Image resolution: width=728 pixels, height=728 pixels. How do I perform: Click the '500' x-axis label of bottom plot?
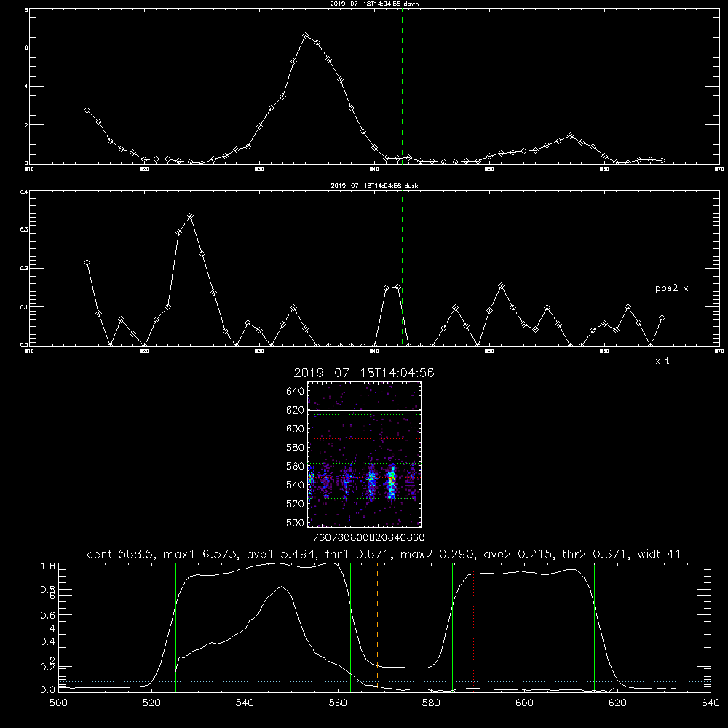pyautogui.click(x=58, y=703)
